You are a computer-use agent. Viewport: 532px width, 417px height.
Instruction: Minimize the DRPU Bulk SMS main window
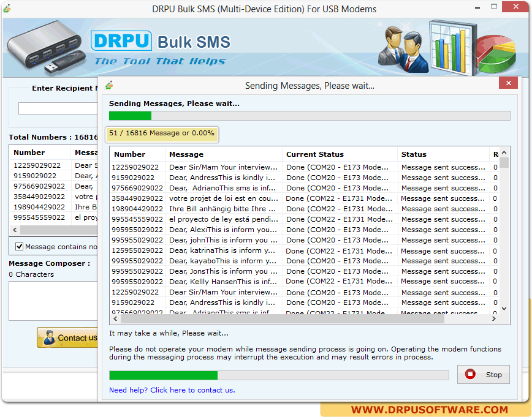(x=477, y=7)
